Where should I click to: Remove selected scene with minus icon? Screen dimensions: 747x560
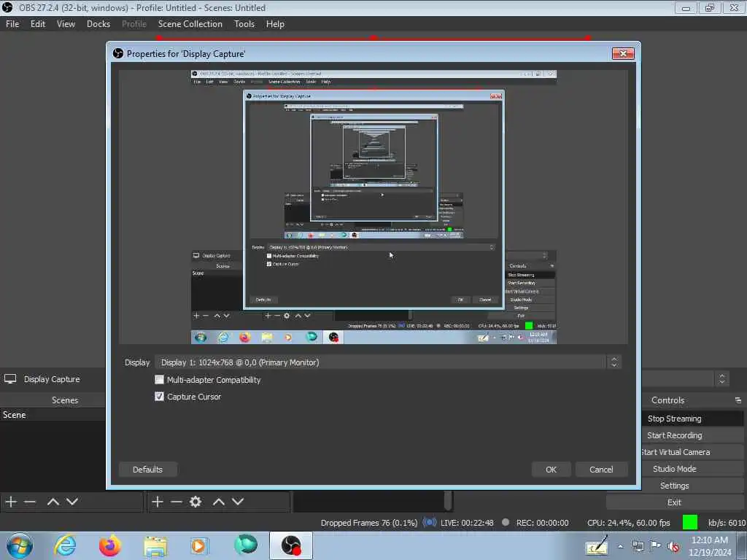pos(29,502)
